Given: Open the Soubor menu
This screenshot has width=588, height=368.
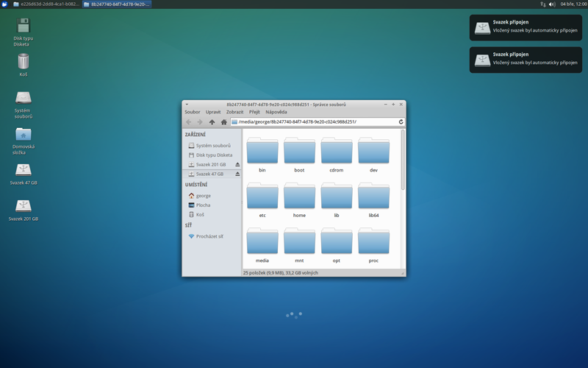Looking at the screenshot, I should coord(193,113).
